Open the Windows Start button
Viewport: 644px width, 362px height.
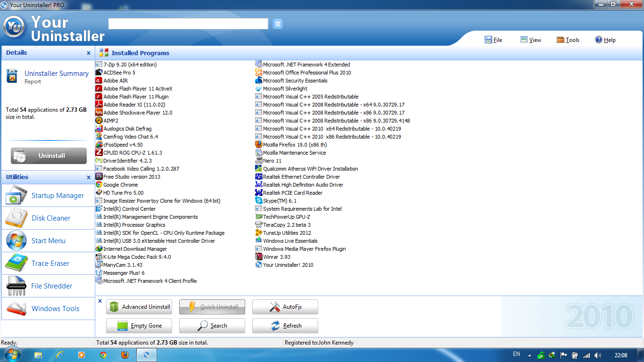tap(13, 354)
